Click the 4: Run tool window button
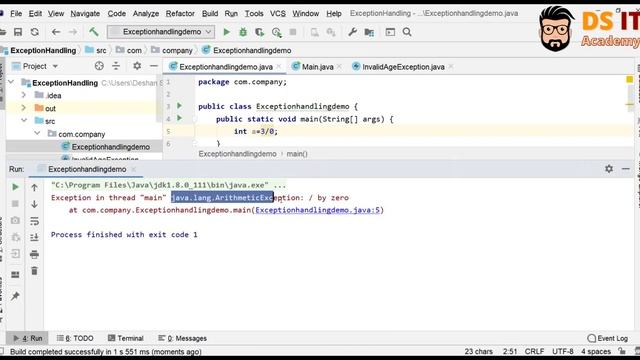The height and width of the screenshot is (360, 640). pos(28,338)
